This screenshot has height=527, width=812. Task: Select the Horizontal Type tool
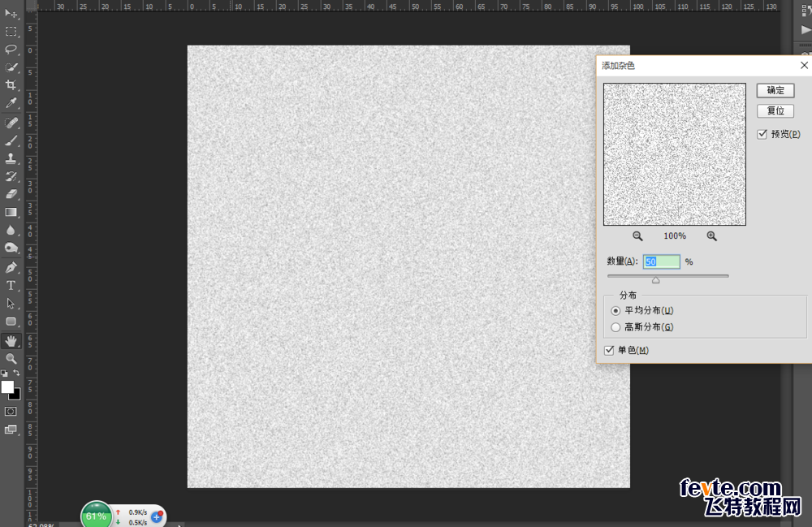11,286
